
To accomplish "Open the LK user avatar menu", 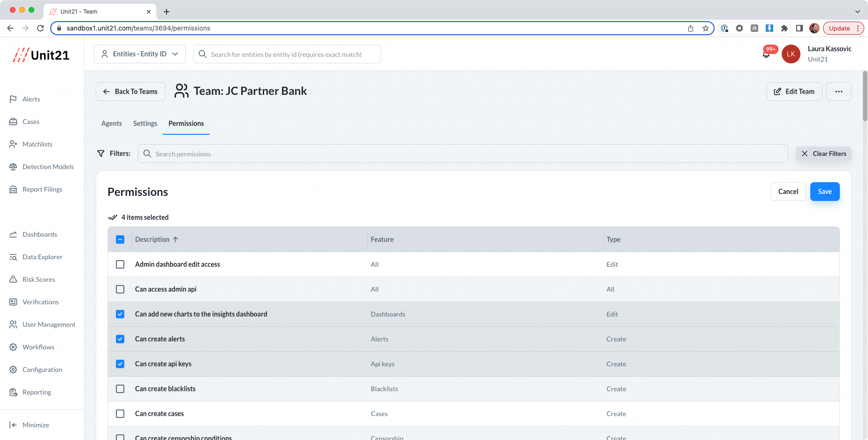I will click(791, 54).
